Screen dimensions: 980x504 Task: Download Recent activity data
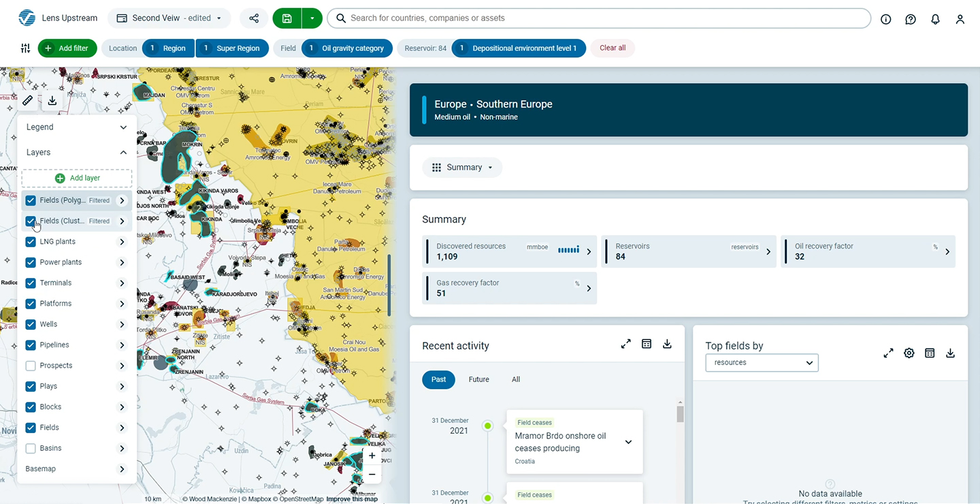tap(667, 344)
